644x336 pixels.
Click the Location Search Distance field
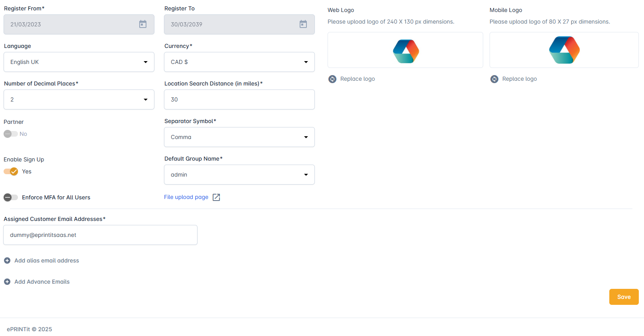pyautogui.click(x=239, y=99)
